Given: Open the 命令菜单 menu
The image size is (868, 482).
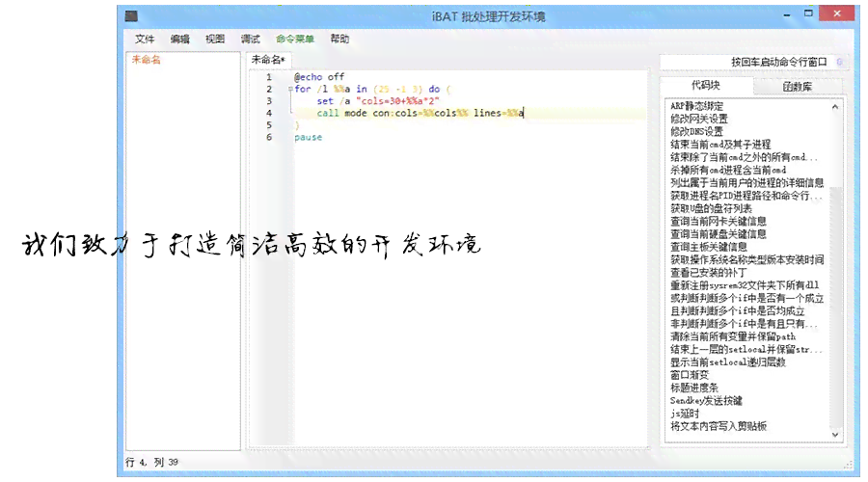Looking at the screenshot, I should click(295, 39).
